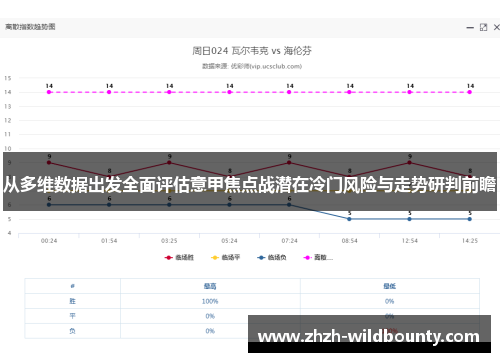
Task: Click the window title 离散指数趋势图
Action: tap(30, 27)
